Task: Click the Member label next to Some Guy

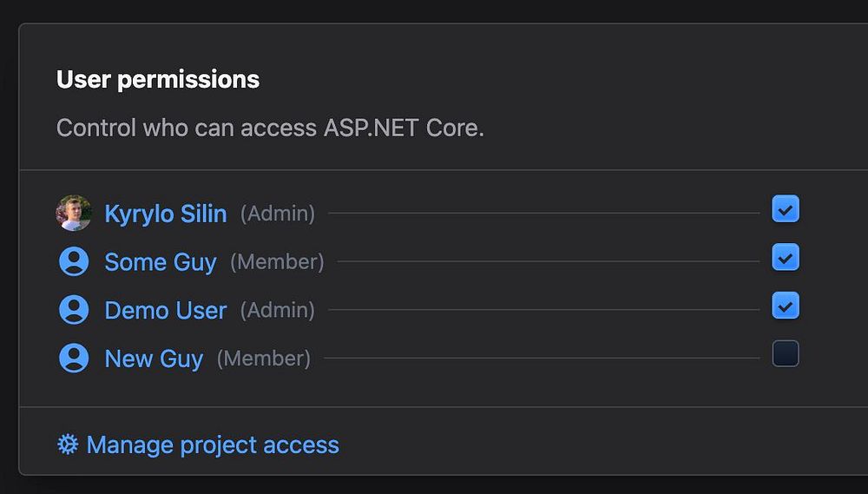Action: 277,262
